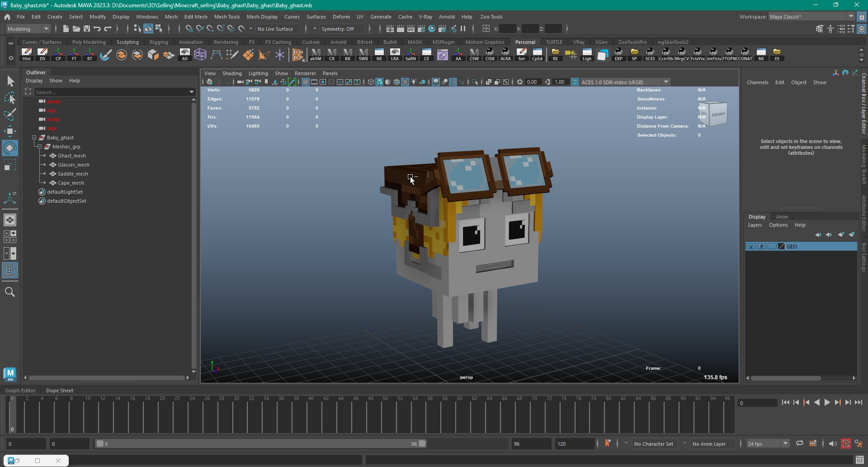Click the Symmetry: Off field
Viewport: 868px width, 467px height.
click(x=342, y=29)
